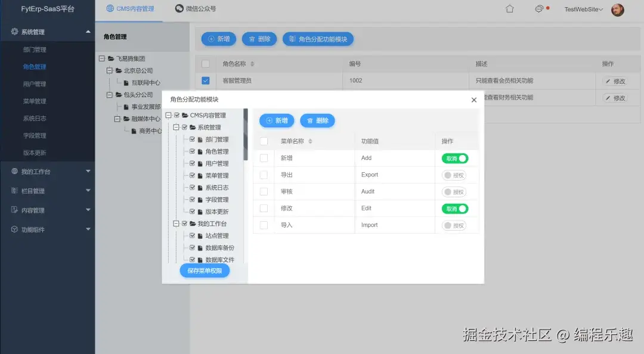Click the user avatar picture top right

pyautogui.click(x=617, y=10)
